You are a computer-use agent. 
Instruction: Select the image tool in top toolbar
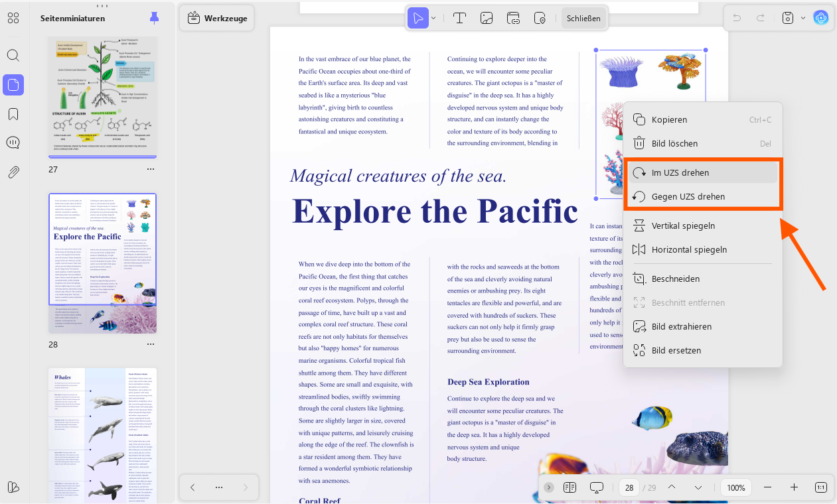tap(487, 18)
